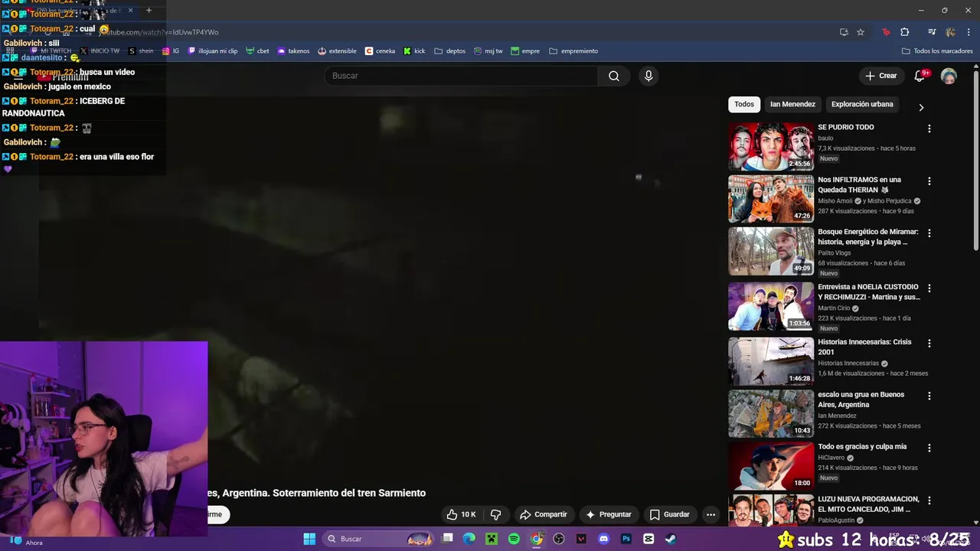Open Historias Innecesarias Crisis 2001 thumbnail
Image resolution: width=980 pixels, height=551 pixels.
point(770,361)
